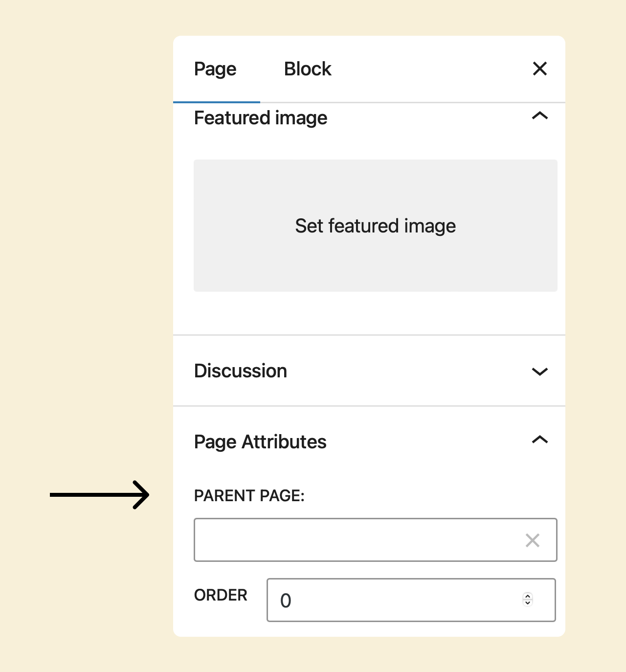Click the Featured image heading text
Viewport: 626px width, 672px height.
(x=261, y=118)
